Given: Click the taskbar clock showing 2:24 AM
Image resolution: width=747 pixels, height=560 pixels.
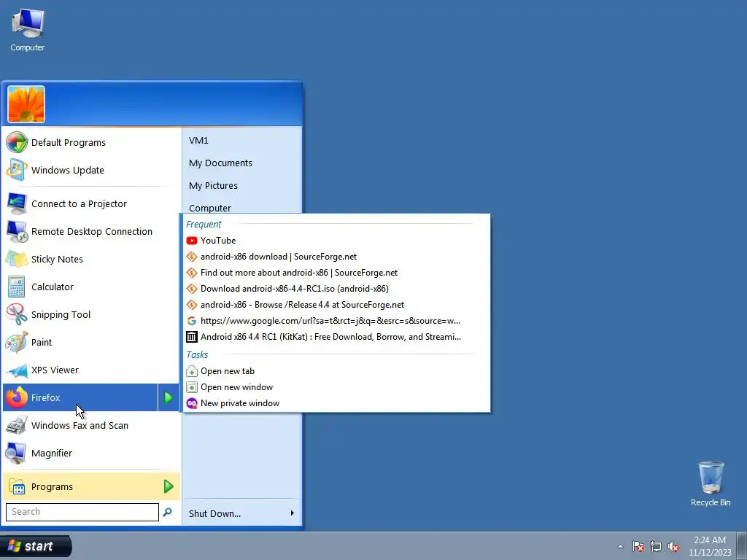Looking at the screenshot, I should click(710, 546).
